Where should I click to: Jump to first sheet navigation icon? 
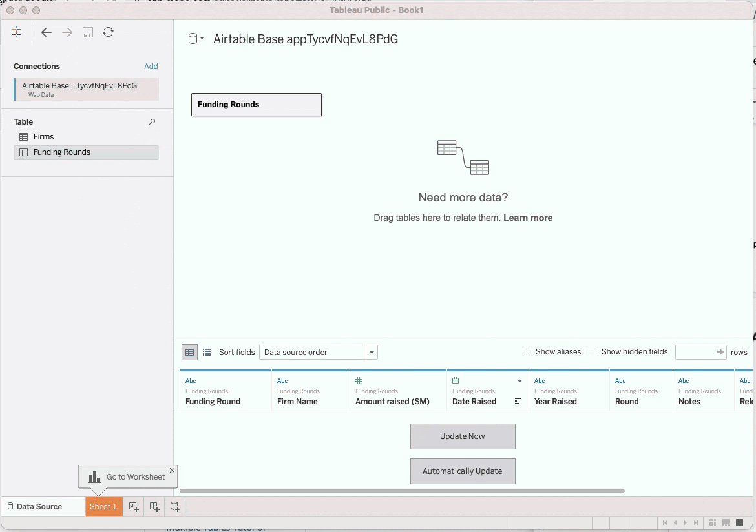coord(665,523)
